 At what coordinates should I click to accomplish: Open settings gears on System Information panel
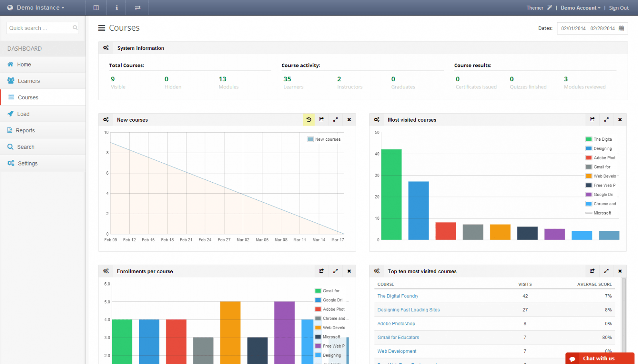pos(106,48)
